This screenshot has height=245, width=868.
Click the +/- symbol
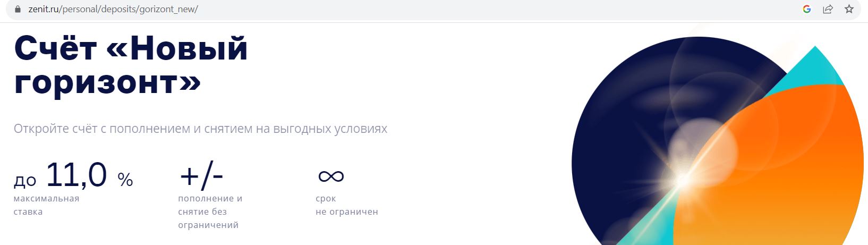201,176
